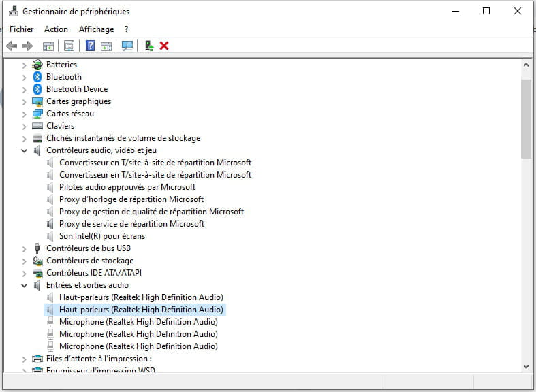Click the scrollbar down arrow
Image resolution: width=536 pixels, height=392 pixels.
(x=526, y=367)
